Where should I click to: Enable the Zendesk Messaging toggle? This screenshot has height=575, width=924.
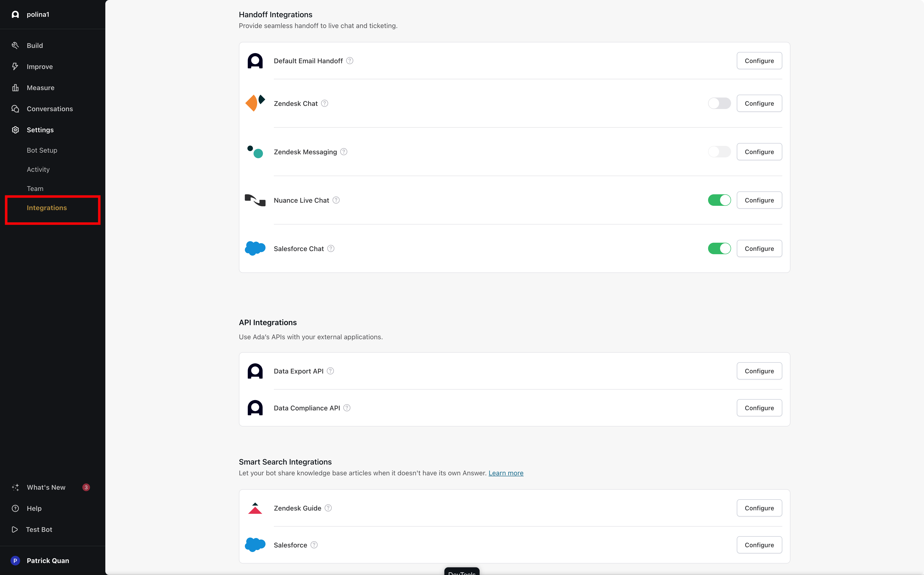click(x=719, y=152)
